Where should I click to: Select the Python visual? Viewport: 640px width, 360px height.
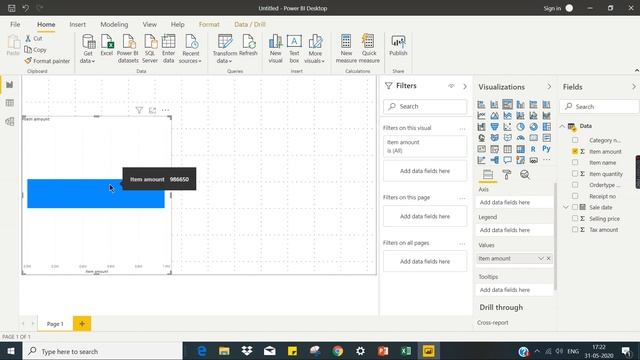coord(546,149)
